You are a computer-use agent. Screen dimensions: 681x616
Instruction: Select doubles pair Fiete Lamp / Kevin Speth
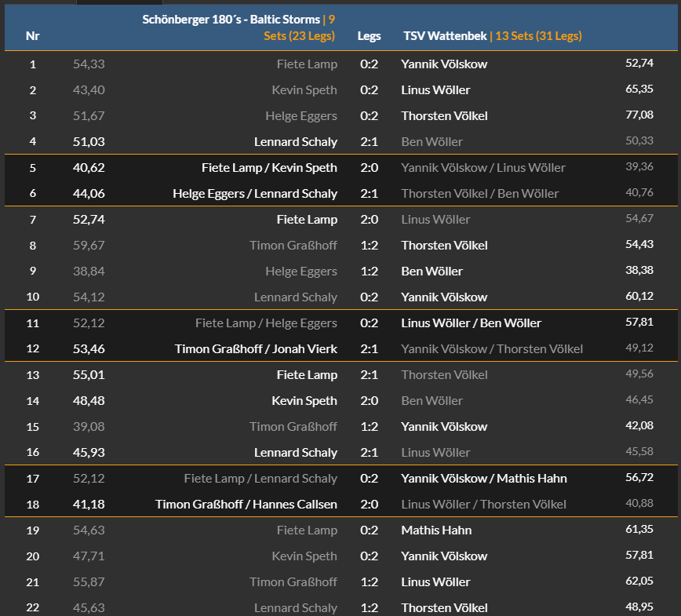(269, 168)
